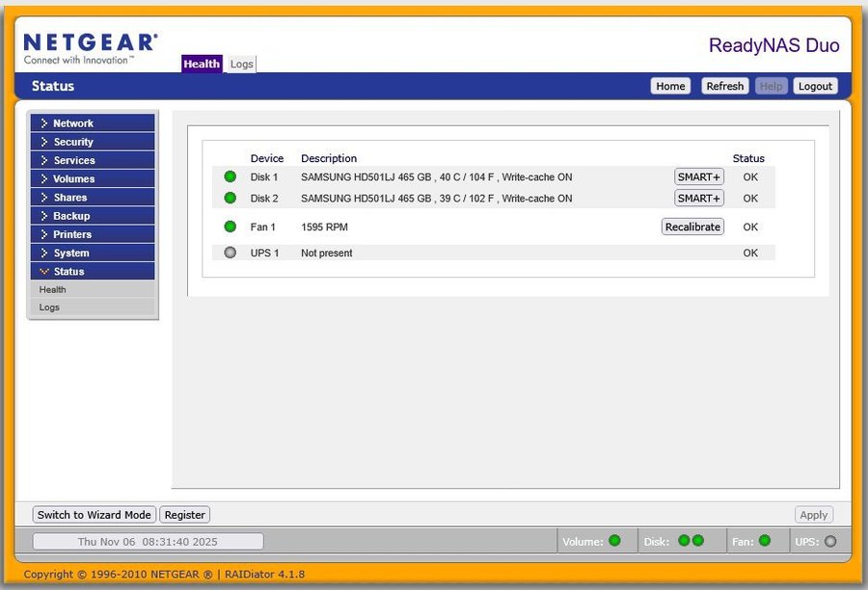The image size is (868, 590).
Task: Click the NETGEAR logo
Action: click(90, 48)
